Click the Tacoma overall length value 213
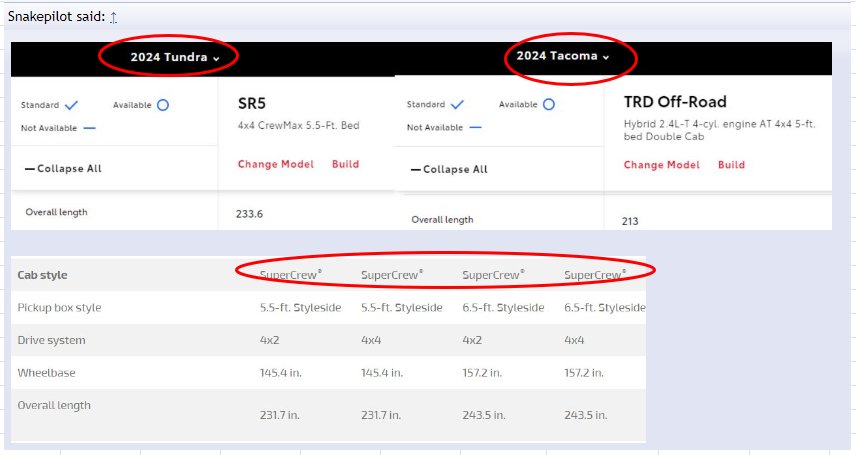This screenshot has height=455, width=856. click(x=630, y=221)
